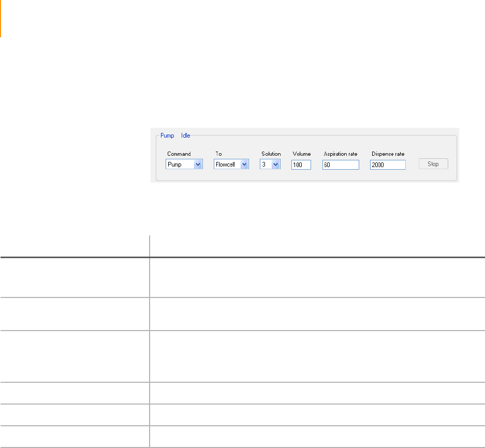Image resolution: width=485 pixels, height=448 pixels.
Task: Click the Solution field label
Action: (x=271, y=154)
